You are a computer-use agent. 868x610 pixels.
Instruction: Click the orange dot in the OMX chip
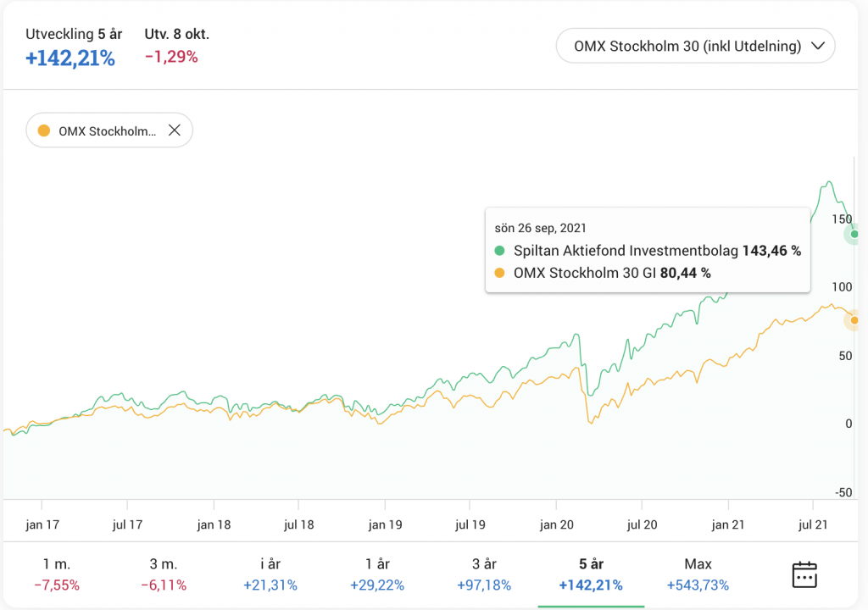point(44,130)
